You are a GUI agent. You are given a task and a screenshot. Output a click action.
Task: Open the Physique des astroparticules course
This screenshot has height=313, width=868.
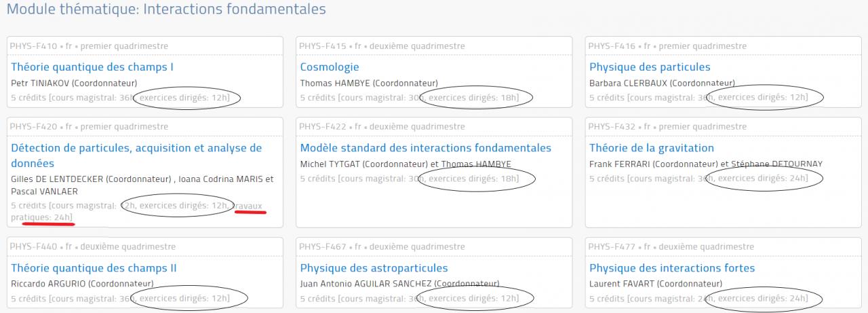[374, 268]
